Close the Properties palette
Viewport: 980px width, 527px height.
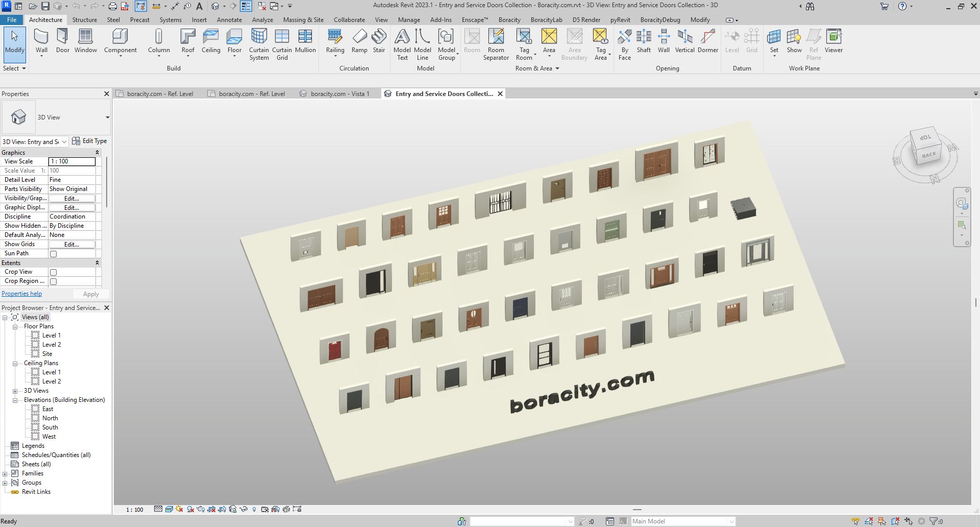point(107,94)
